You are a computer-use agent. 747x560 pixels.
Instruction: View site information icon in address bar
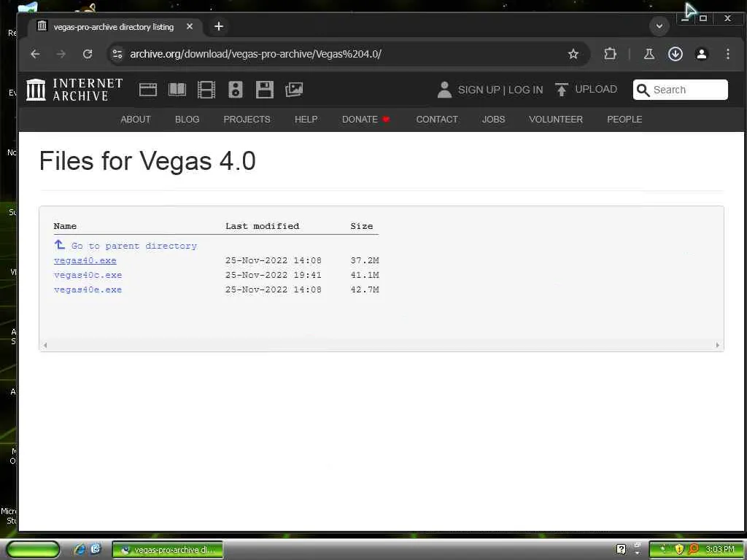click(x=117, y=54)
